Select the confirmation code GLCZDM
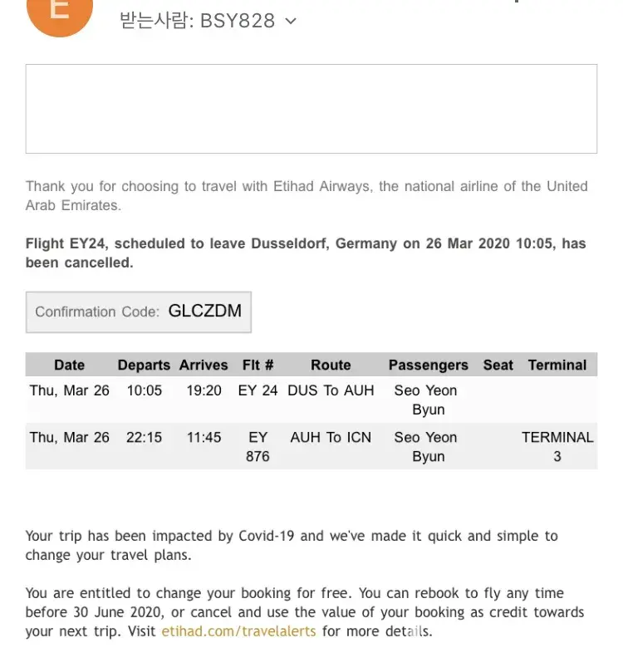623x672 pixels. [204, 311]
